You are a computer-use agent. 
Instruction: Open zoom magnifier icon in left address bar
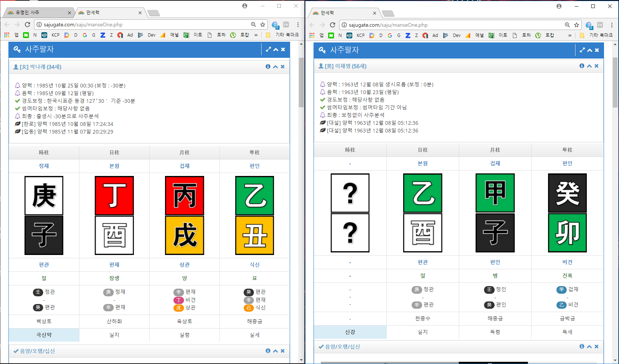pos(253,25)
